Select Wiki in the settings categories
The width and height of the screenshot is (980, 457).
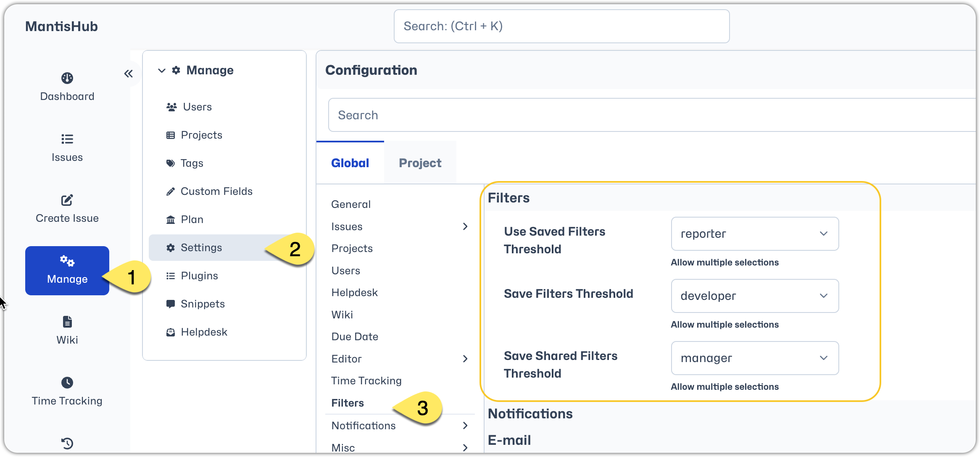342,315
